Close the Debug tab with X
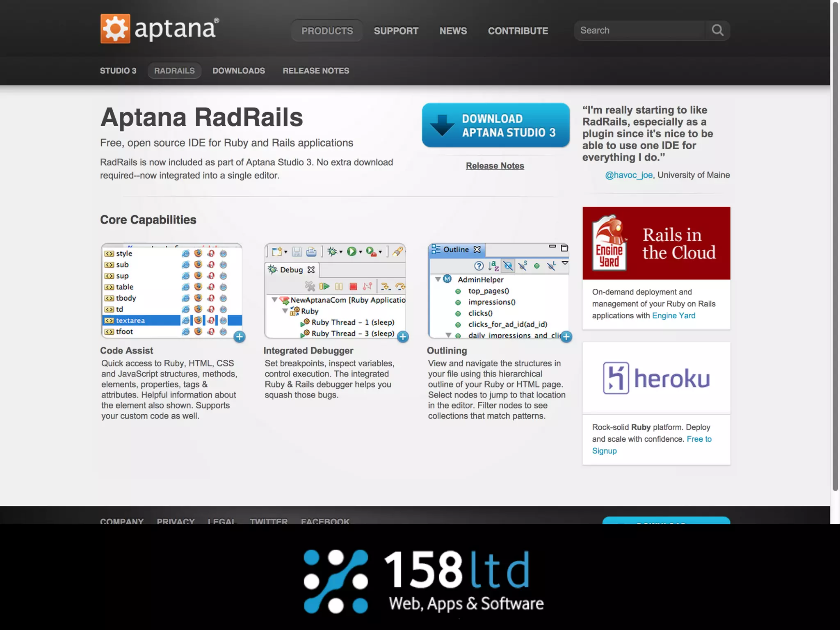This screenshot has width=840, height=630. click(311, 270)
